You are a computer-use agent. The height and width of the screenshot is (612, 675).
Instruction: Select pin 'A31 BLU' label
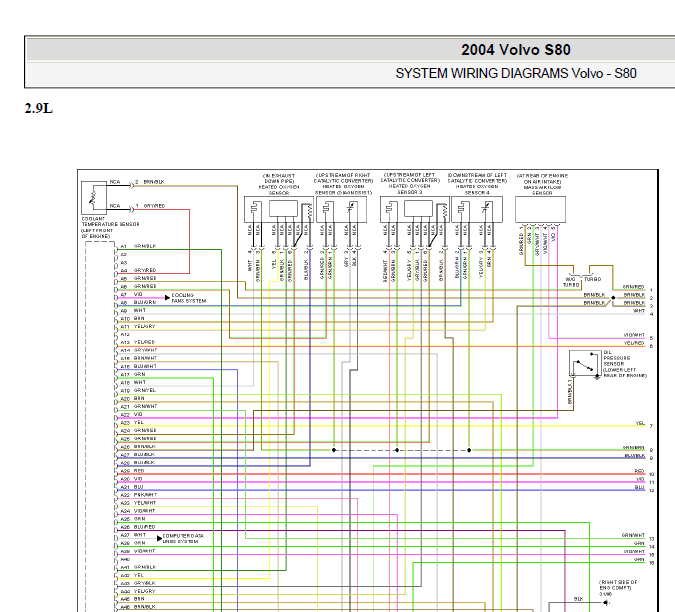click(x=132, y=487)
